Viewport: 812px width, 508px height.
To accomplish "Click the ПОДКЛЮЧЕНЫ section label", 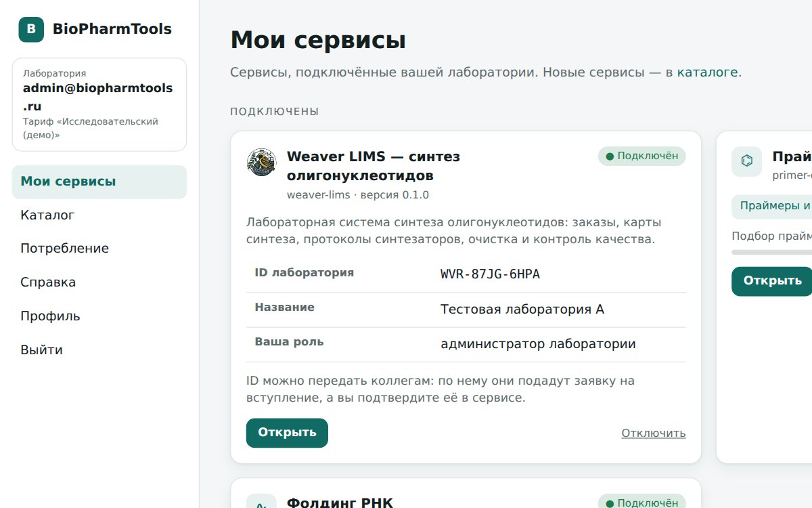I will point(274,112).
